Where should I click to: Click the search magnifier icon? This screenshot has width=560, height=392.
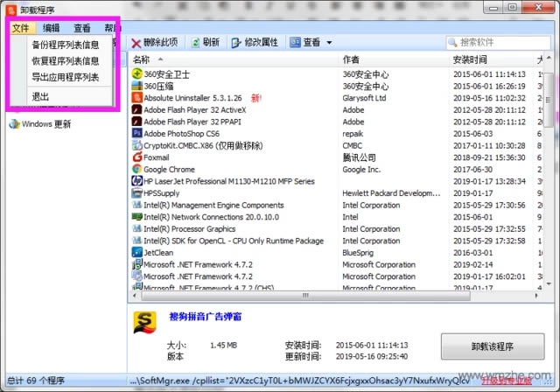tap(452, 43)
